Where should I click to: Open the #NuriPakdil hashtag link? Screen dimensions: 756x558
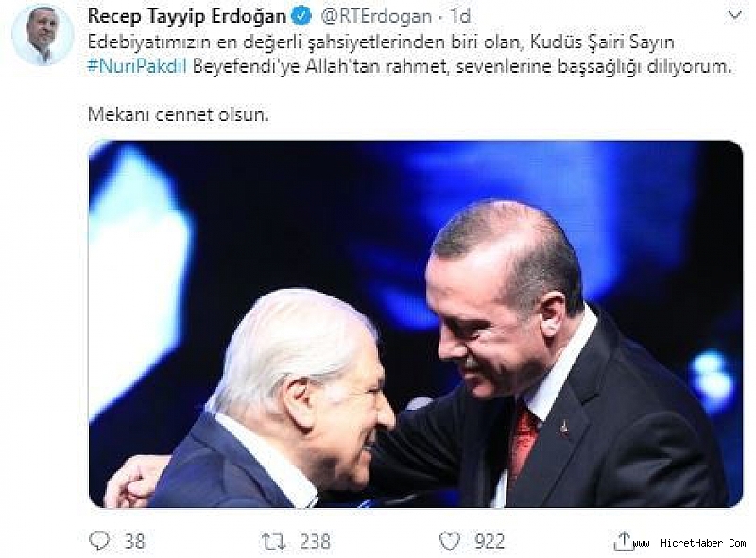137,66
